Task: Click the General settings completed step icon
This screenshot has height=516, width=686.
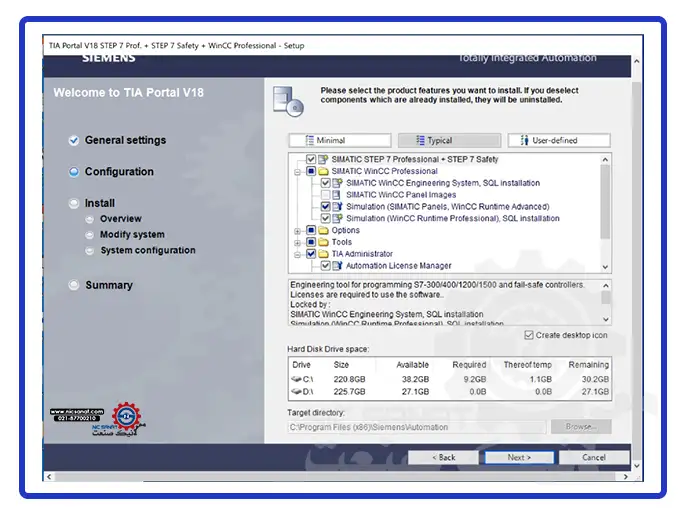Action: tap(74, 140)
